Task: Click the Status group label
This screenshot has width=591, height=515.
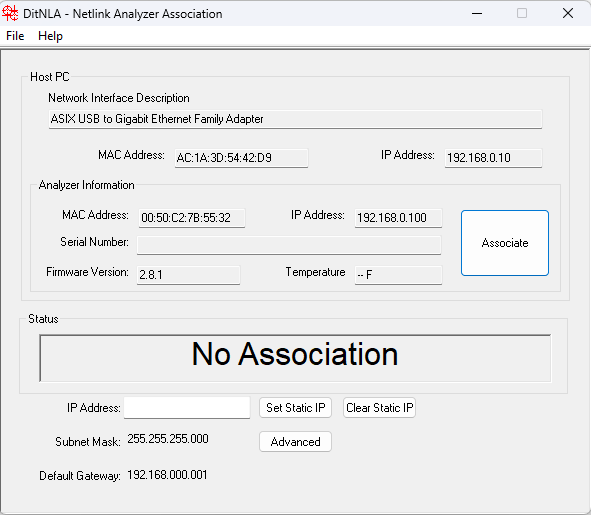Action: click(x=43, y=319)
